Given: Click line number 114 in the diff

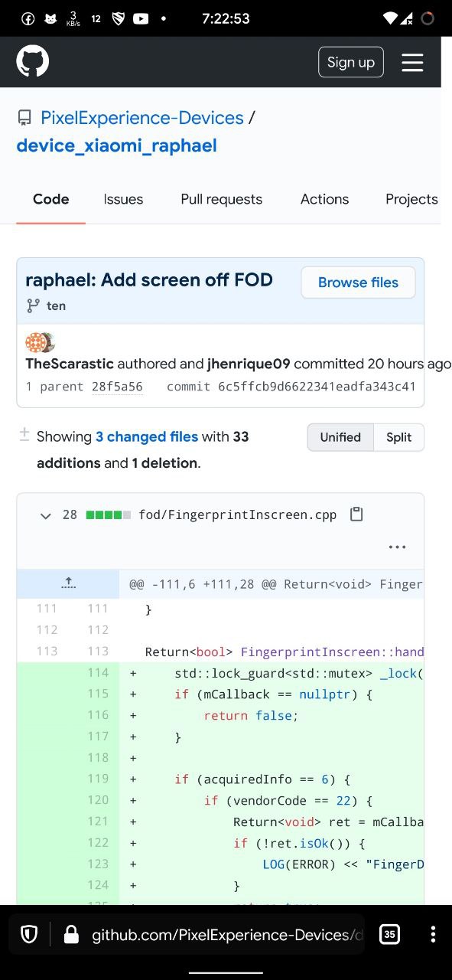Looking at the screenshot, I should click(98, 673).
